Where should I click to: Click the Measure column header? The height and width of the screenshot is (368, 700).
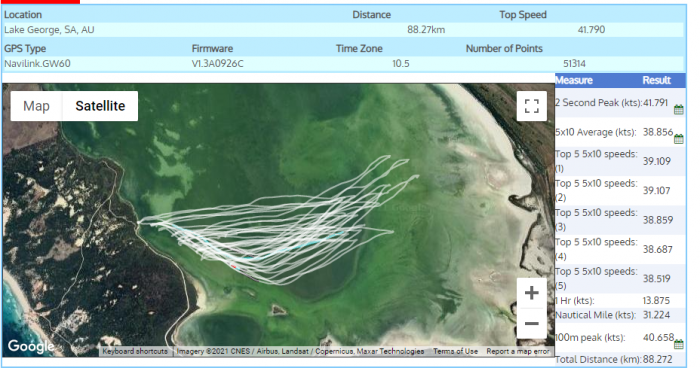[574, 80]
